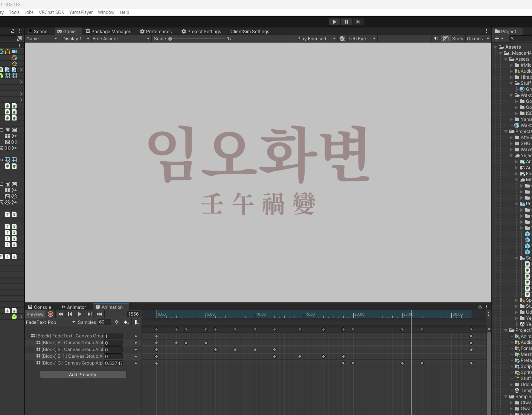Mute audio in Game view

[436, 38]
